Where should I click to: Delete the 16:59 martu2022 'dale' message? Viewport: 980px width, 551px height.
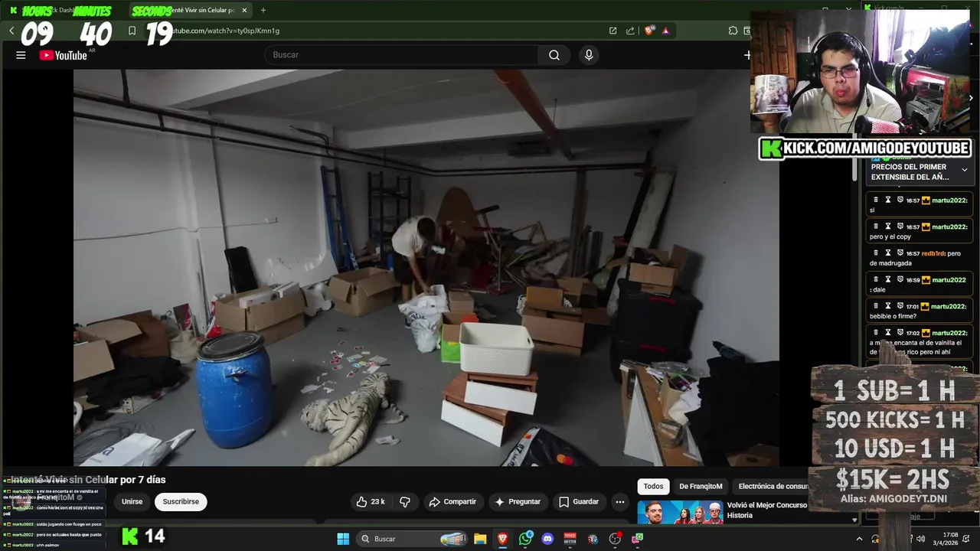click(877, 279)
